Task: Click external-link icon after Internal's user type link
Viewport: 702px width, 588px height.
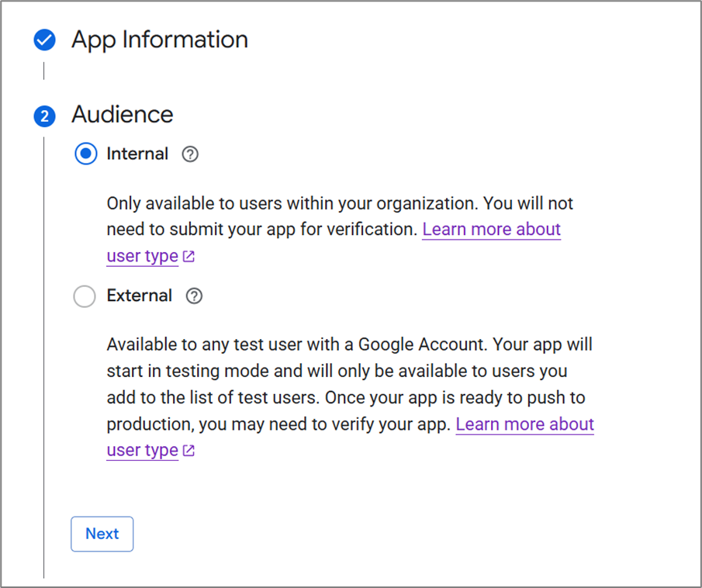Action: [x=189, y=256]
